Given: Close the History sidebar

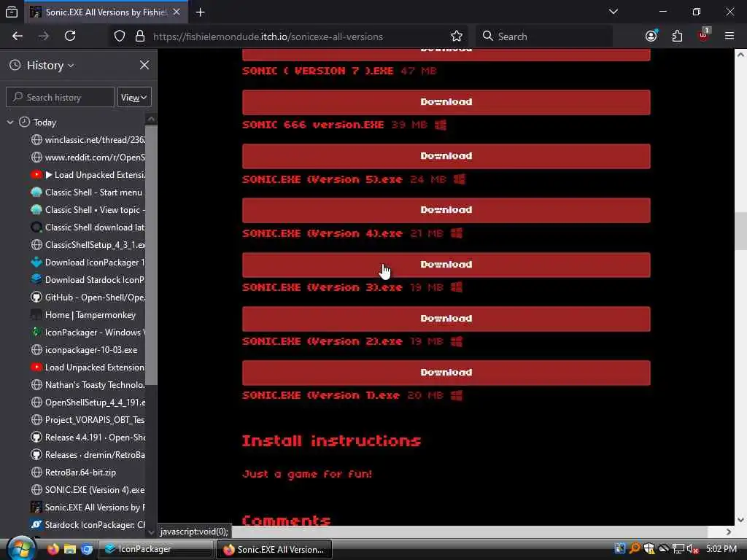Looking at the screenshot, I should click(144, 65).
